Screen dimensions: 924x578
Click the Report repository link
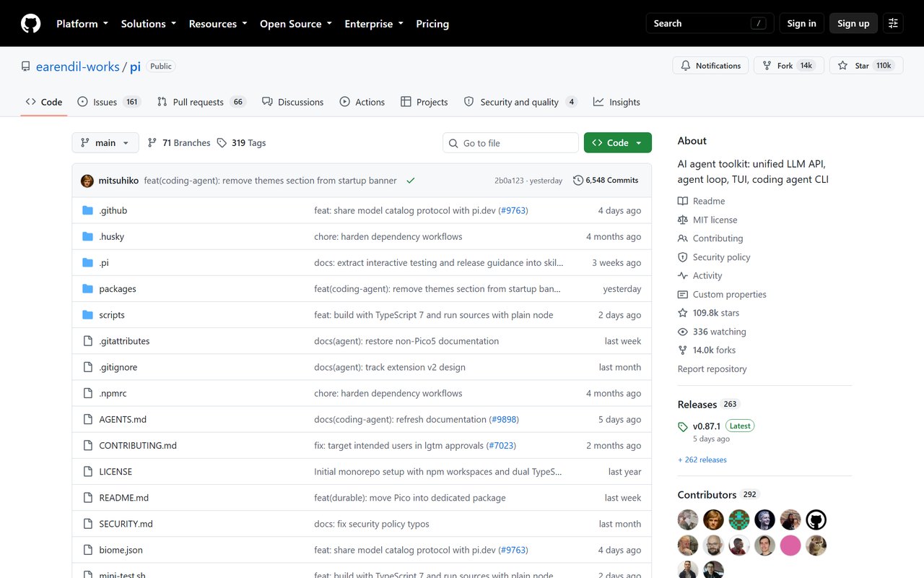[x=712, y=369]
